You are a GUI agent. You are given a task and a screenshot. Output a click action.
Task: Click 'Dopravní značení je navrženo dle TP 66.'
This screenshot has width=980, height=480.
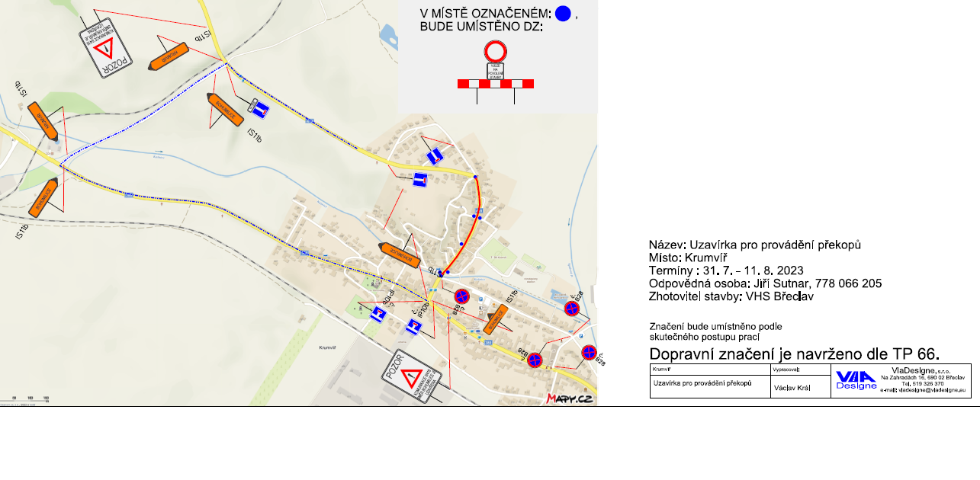[794, 354]
